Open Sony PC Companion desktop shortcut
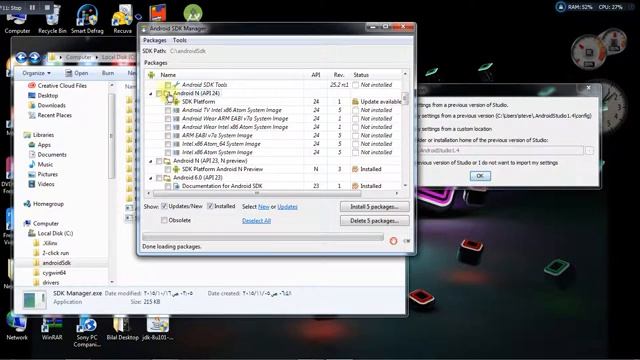The height and width of the screenshot is (360, 640). (87, 331)
